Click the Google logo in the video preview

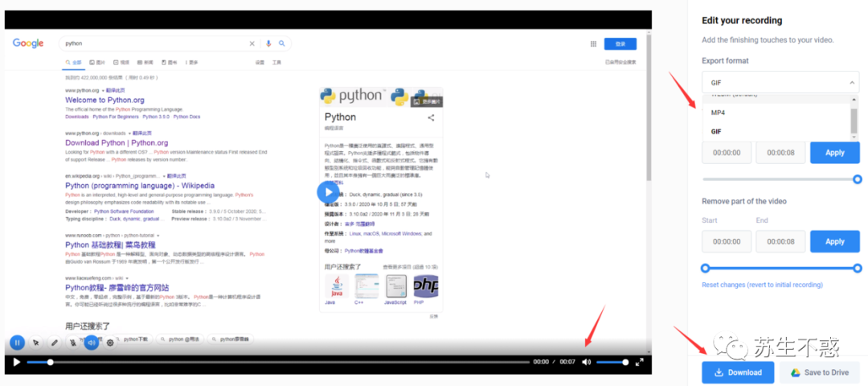click(28, 43)
